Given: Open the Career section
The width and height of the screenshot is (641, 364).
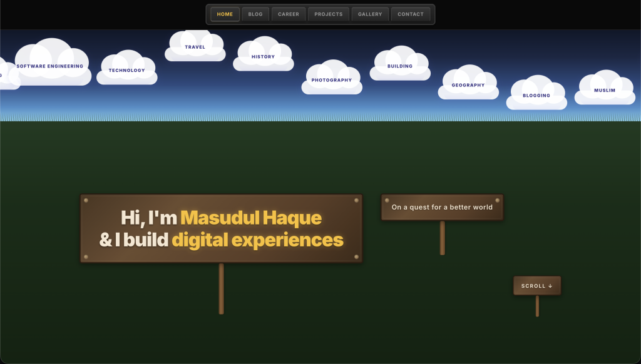Looking at the screenshot, I should click(x=288, y=14).
